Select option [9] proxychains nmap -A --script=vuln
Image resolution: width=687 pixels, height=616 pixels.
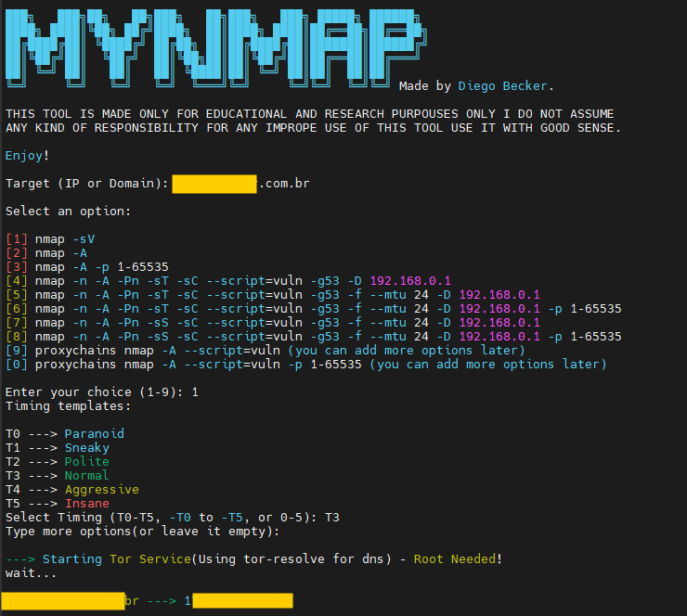[266, 351]
